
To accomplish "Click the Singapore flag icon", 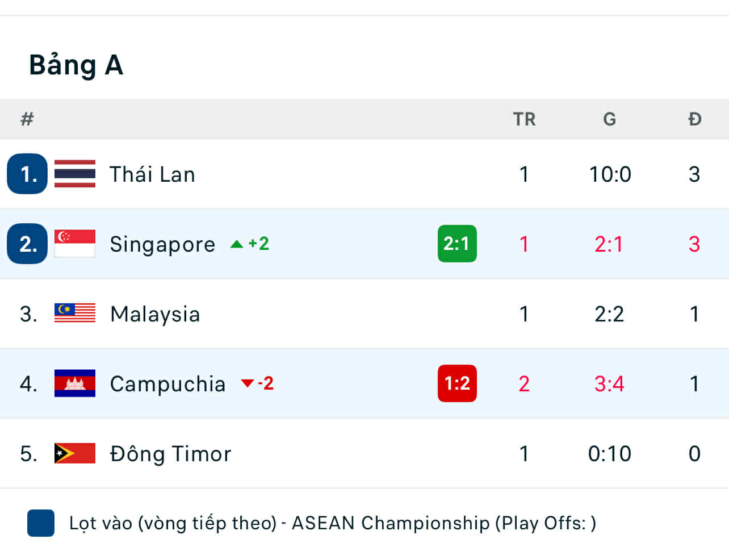I will [x=74, y=244].
